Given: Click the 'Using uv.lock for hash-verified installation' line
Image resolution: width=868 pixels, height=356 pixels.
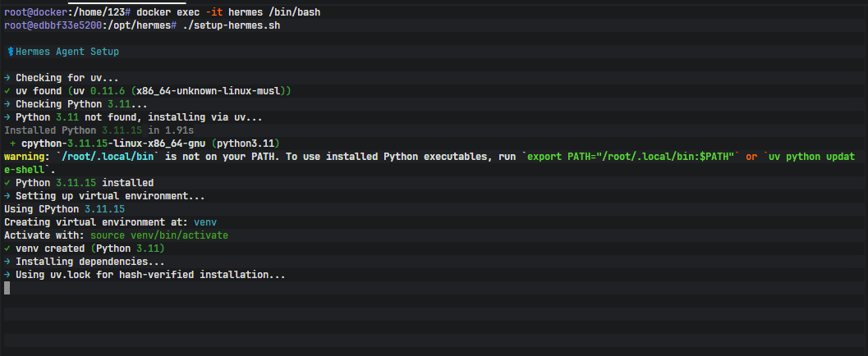Looking at the screenshot, I should [149, 274].
